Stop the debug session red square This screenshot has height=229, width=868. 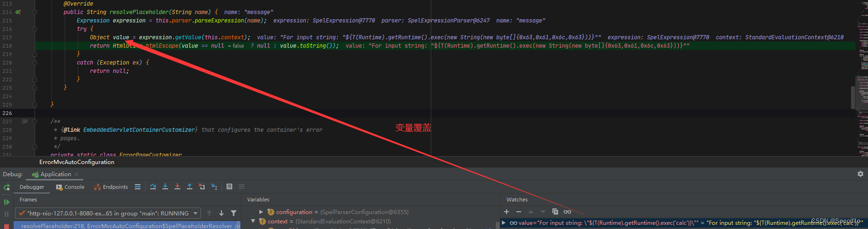[7, 226]
